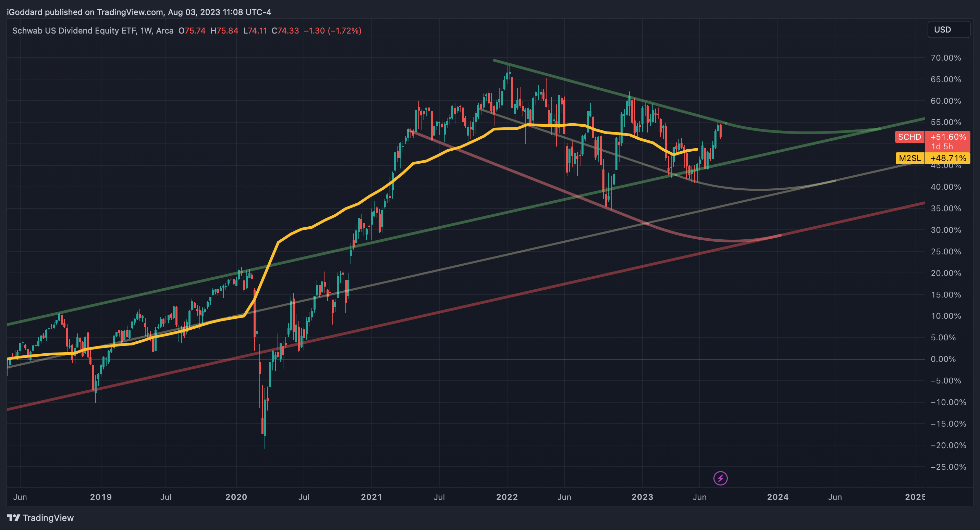Screen dimensions: 980x530
Task: Click the close price C74.33 value
Action: coord(285,30)
